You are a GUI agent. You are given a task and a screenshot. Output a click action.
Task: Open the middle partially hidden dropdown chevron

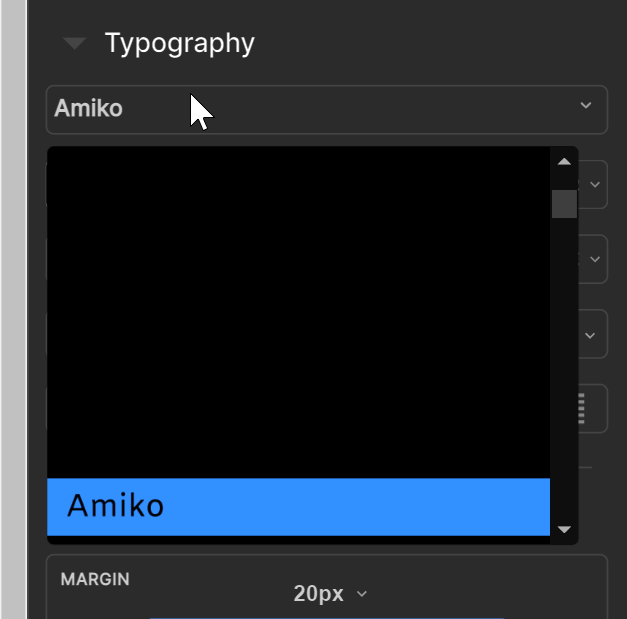tap(595, 259)
